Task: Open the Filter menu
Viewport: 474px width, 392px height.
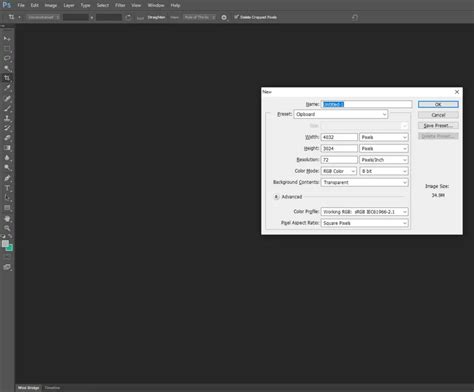Action: pyautogui.click(x=120, y=5)
